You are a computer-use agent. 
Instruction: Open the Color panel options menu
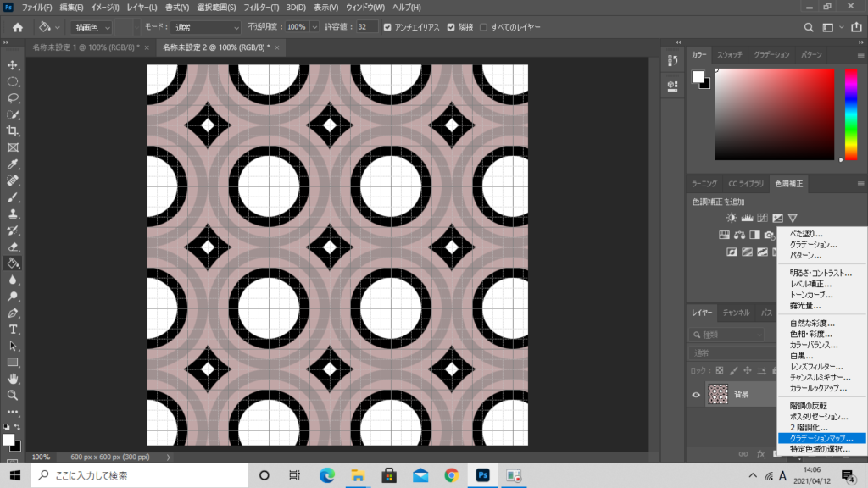point(860,55)
